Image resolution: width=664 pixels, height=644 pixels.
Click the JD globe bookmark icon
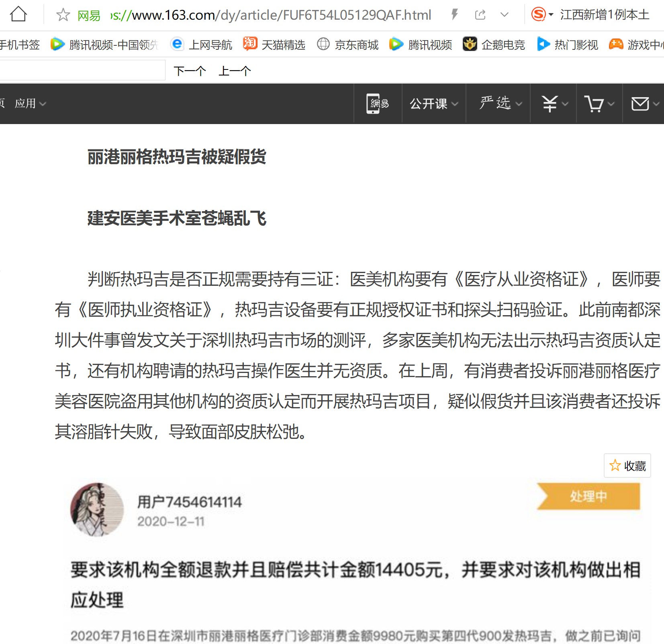coord(323,44)
